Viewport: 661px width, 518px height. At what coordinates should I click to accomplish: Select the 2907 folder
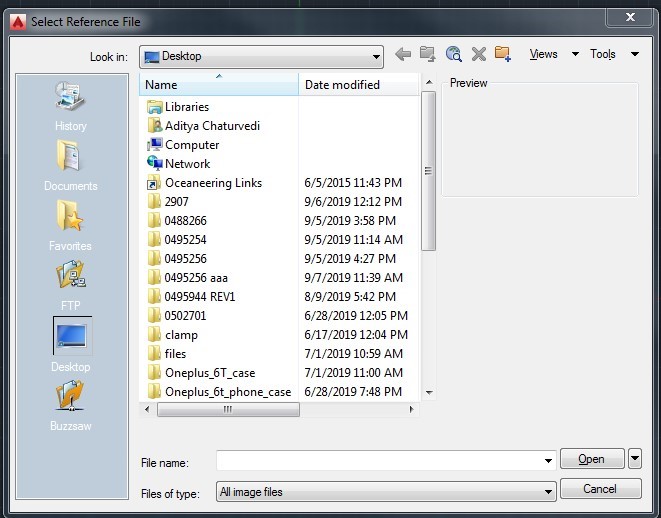[x=168, y=202]
